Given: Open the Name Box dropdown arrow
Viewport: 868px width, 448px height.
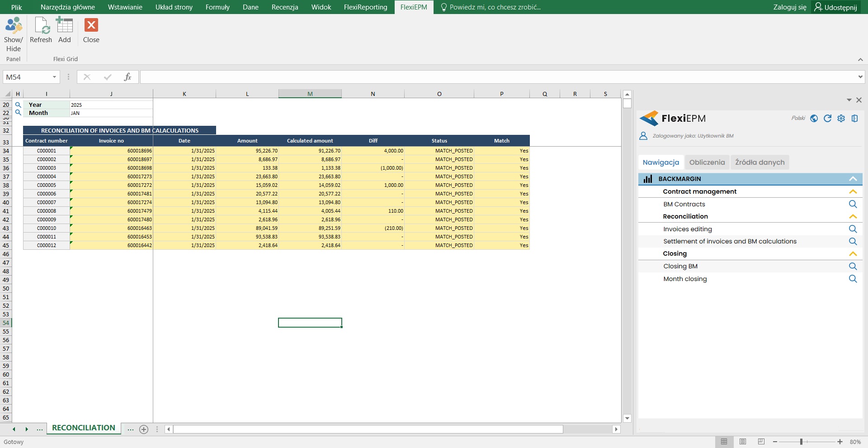Looking at the screenshot, I should [54, 77].
